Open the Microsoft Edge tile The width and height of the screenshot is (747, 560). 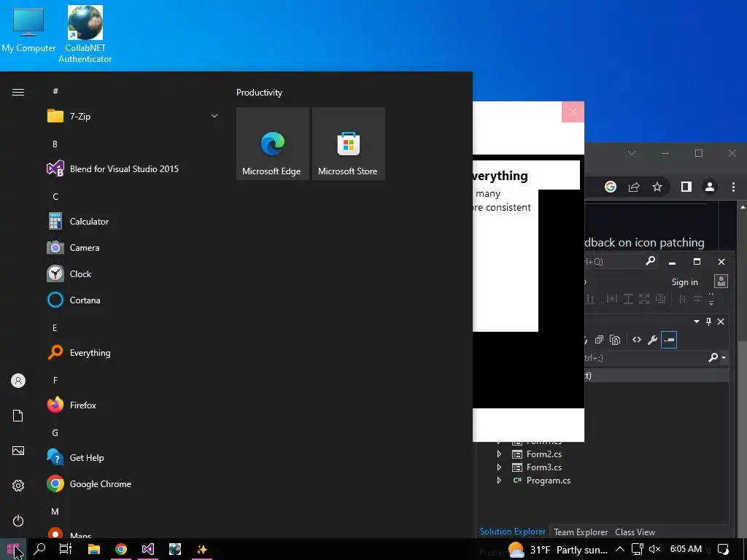click(273, 144)
